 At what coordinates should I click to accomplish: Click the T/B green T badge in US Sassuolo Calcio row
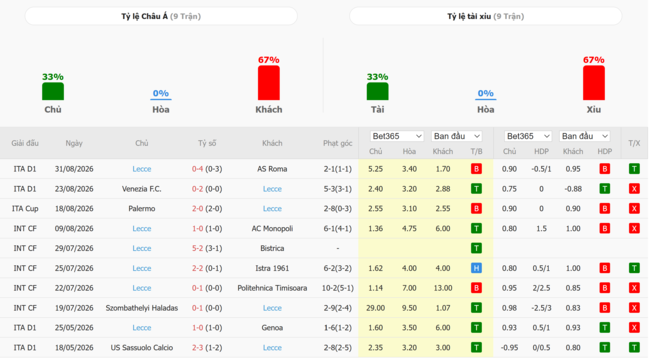click(x=476, y=347)
